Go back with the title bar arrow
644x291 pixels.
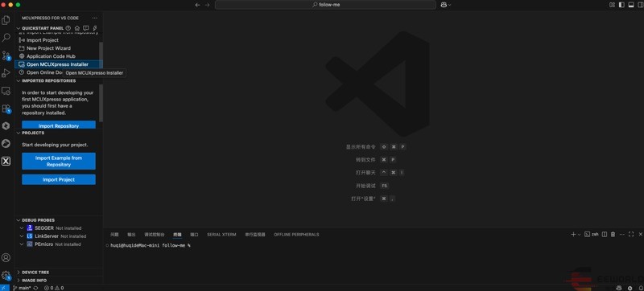pos(197,5)
